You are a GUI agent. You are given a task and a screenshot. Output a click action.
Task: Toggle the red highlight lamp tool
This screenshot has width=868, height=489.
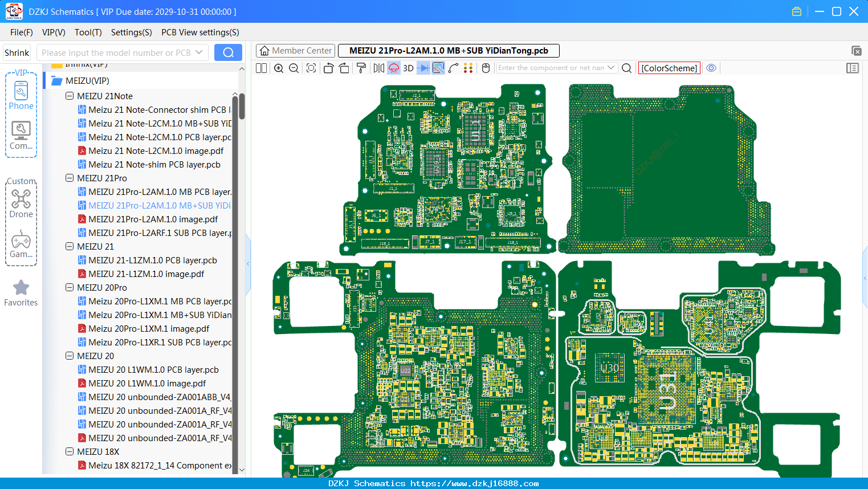394,68
